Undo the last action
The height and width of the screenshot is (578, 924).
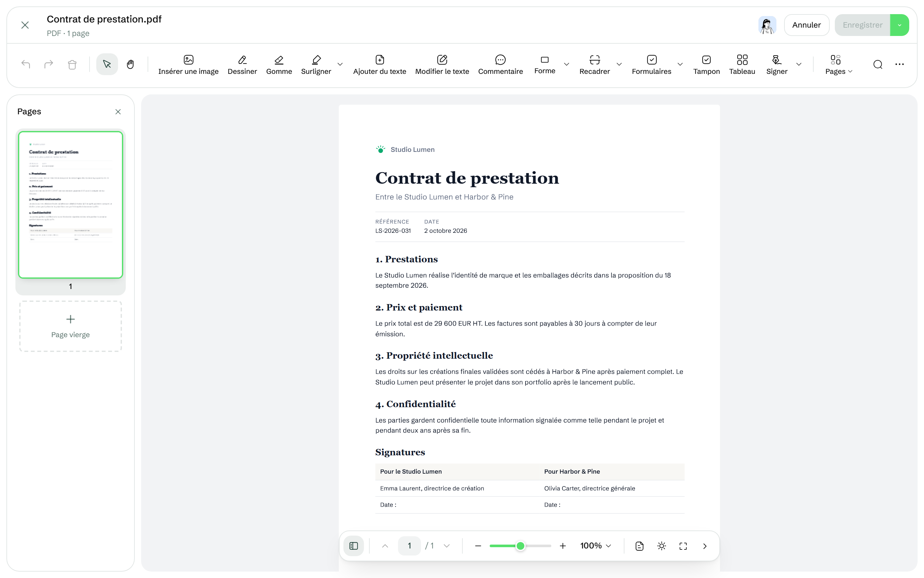coord(26,64)
